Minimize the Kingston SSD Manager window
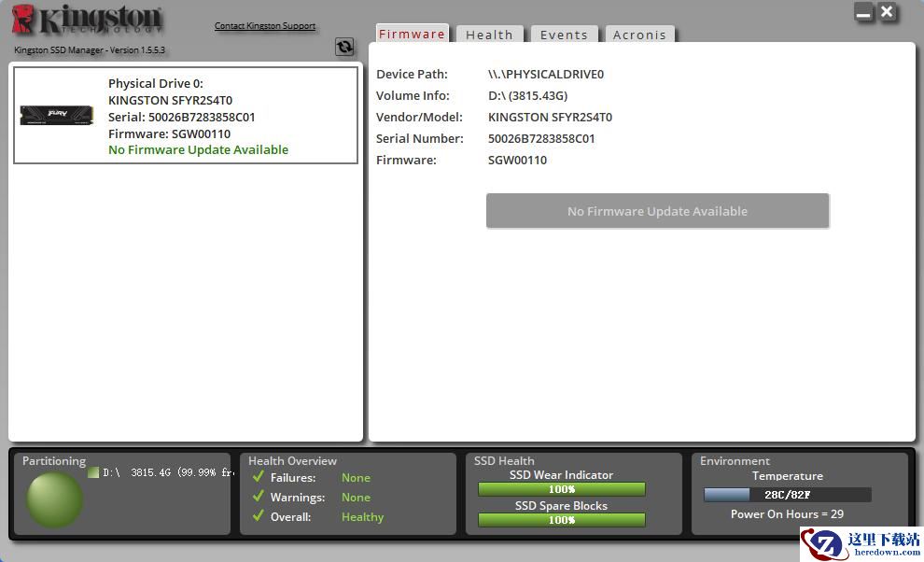 (x=864, y=12)
